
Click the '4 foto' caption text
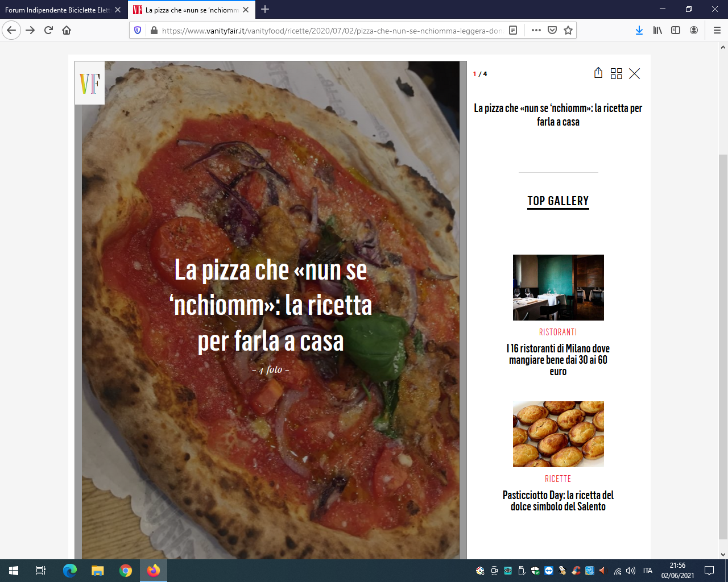pos(271,369)
